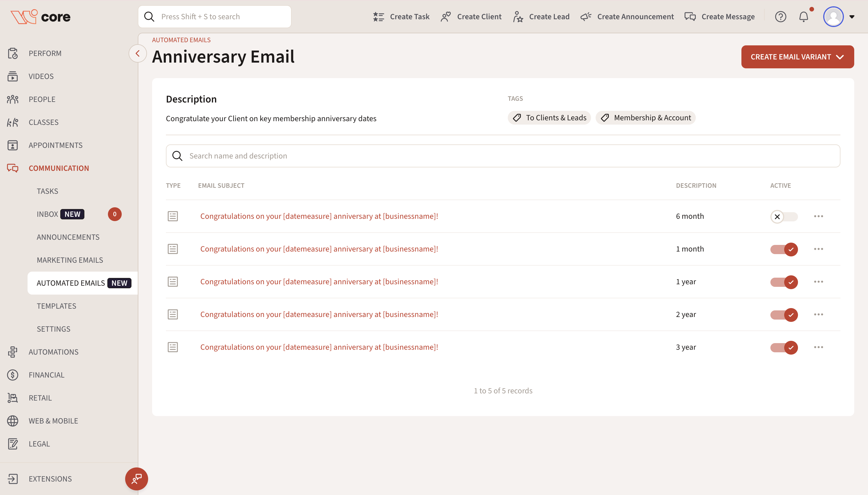868x495 pixels.
Task: Open Templates under Communication
Action: pos(57,306)
